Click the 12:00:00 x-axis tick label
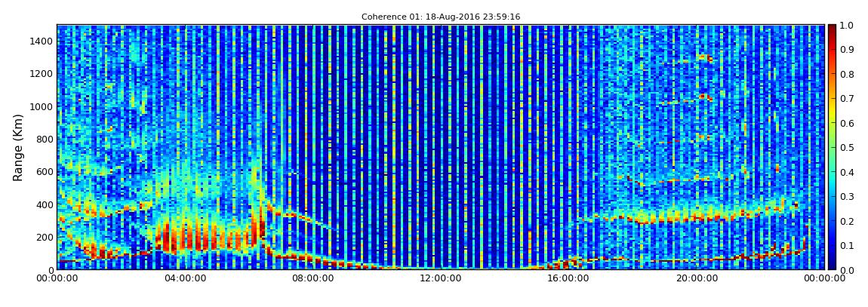 441,279
